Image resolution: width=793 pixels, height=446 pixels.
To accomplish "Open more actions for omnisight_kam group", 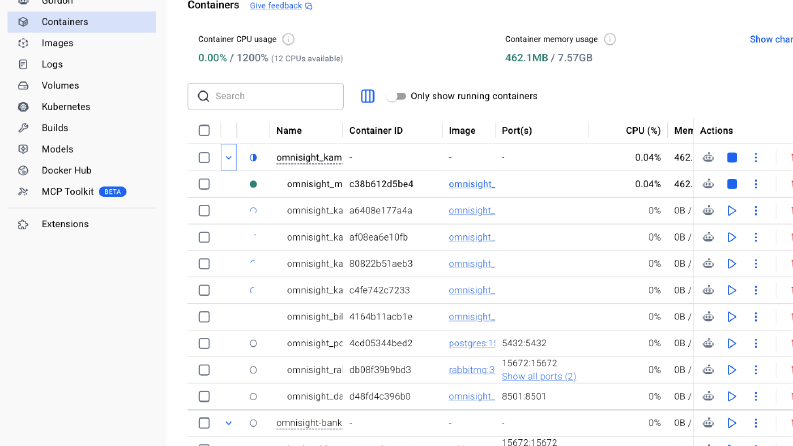I will (x=756, y=158).
